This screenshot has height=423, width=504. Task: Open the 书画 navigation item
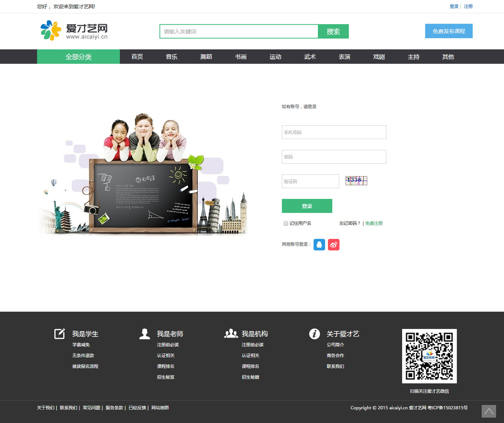tap(241, 57)
